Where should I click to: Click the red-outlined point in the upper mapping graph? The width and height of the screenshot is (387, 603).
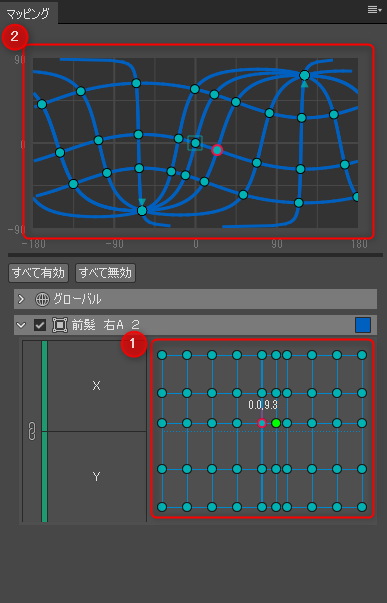click(217, 150)
